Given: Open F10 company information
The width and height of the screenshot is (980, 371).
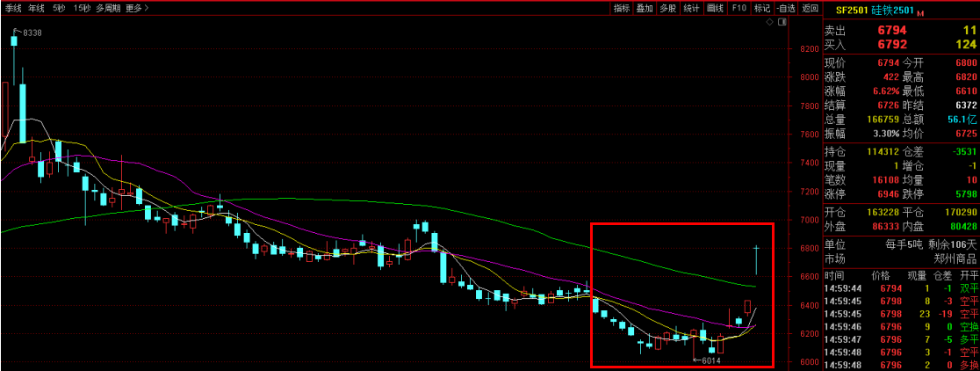Looking at the screenshot, I should pyautogui.click(x=739, y=8).
